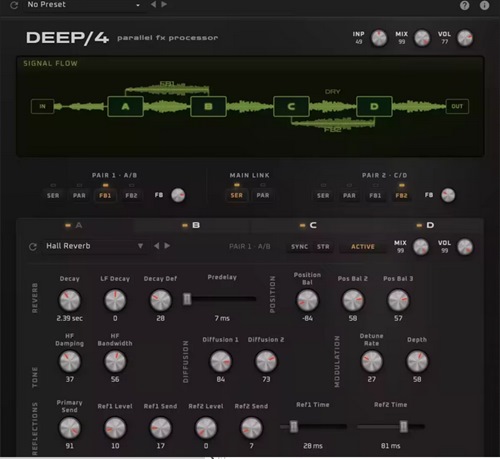Screen dimensions: 500x459
Task: Adjust the Position Bal knob
Action: coord(307,300)
